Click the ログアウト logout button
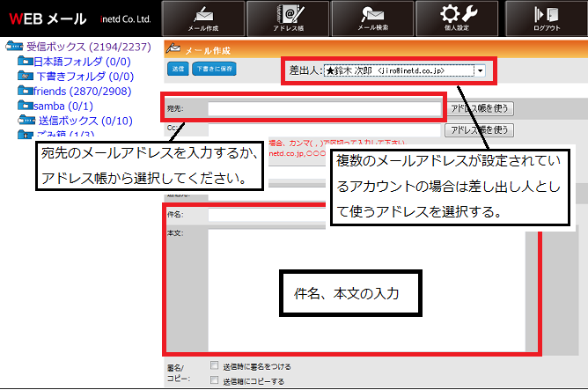The image size is (588, 390). pos(547,18)
